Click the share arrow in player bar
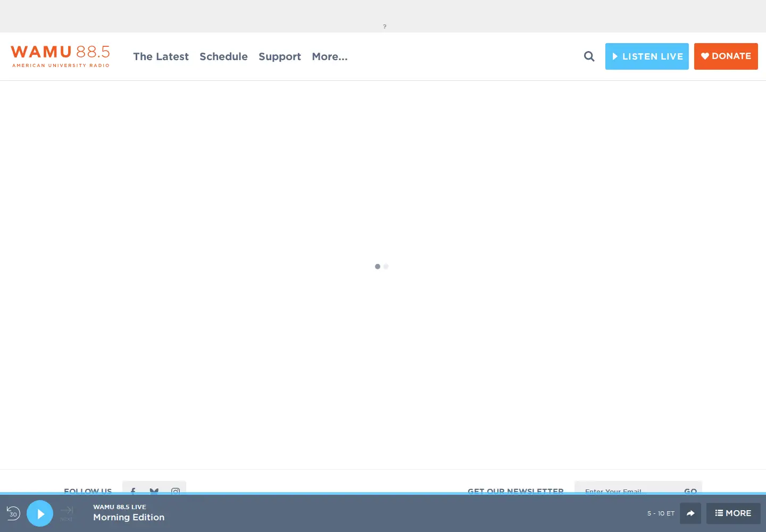766x532 pixels. click(690, 513)
